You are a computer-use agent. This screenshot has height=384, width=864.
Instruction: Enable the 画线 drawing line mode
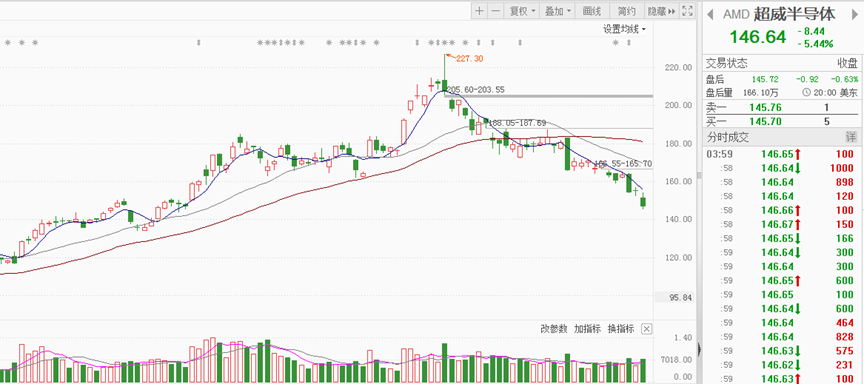[592, 10]
